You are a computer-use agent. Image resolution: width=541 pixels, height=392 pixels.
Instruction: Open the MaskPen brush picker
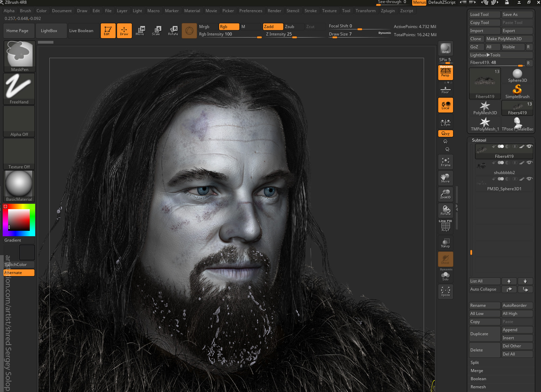19,56
